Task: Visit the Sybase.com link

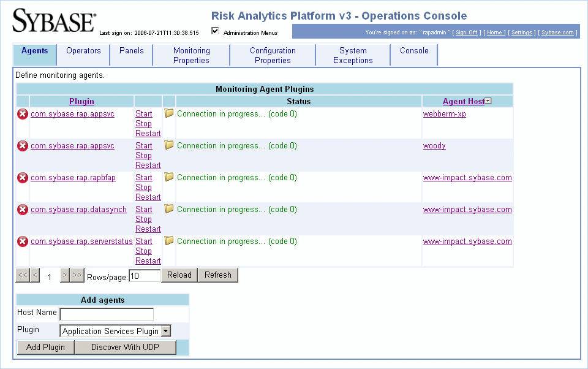Action: tap(557, 32)
